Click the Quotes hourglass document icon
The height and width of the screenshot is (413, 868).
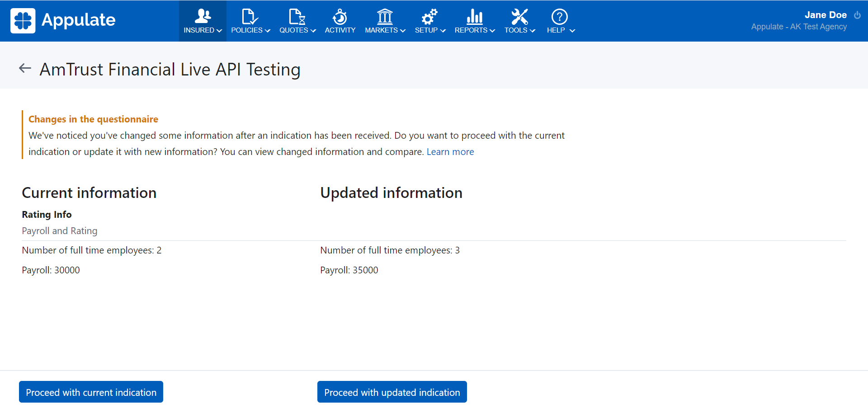pos(297,17)
